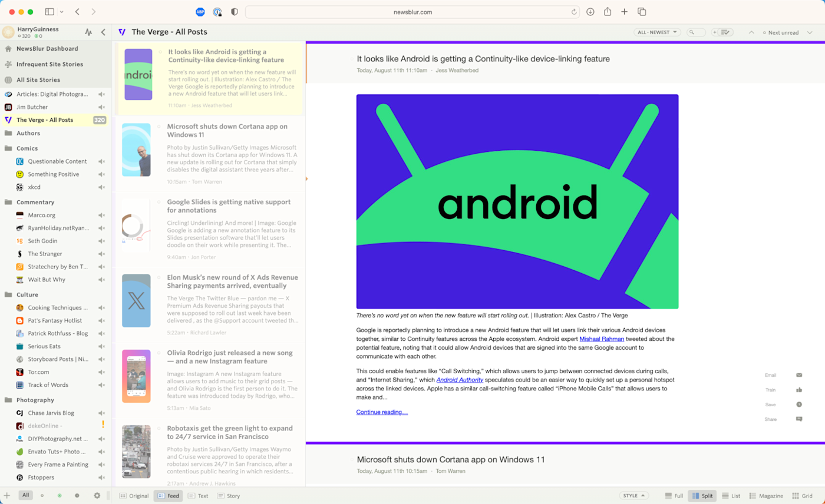
Task: Select the List layout
Action: click(731, 496)
